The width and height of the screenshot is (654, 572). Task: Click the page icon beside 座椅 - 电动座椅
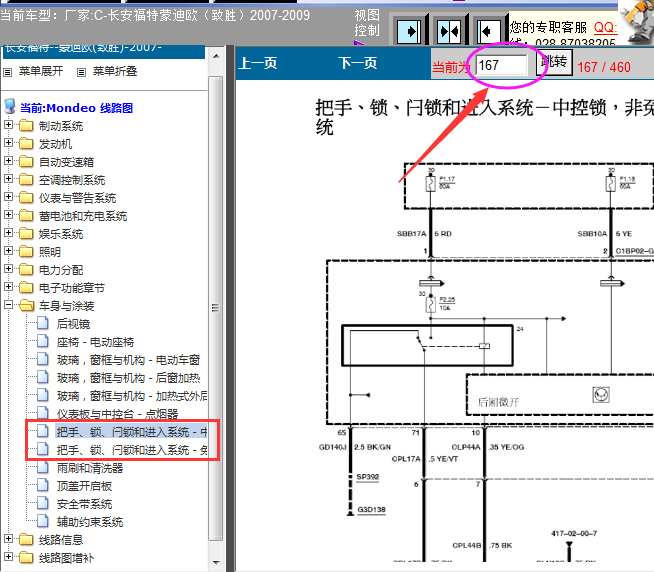click(43, 341)
